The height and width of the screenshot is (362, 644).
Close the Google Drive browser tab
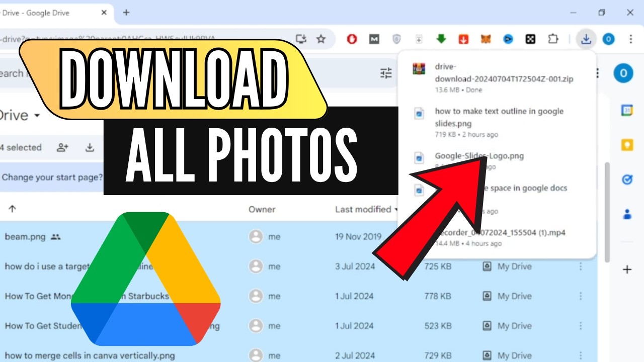click(104, 13)
